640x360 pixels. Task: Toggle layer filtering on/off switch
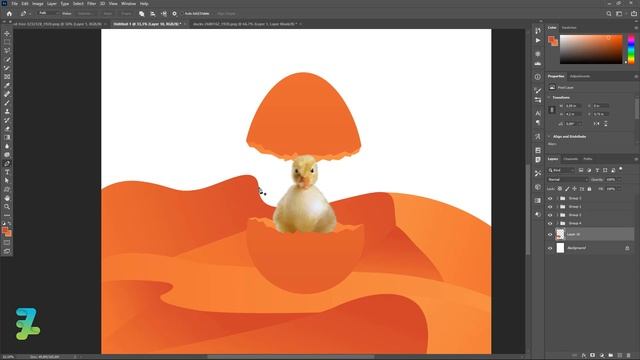[621, 169]
